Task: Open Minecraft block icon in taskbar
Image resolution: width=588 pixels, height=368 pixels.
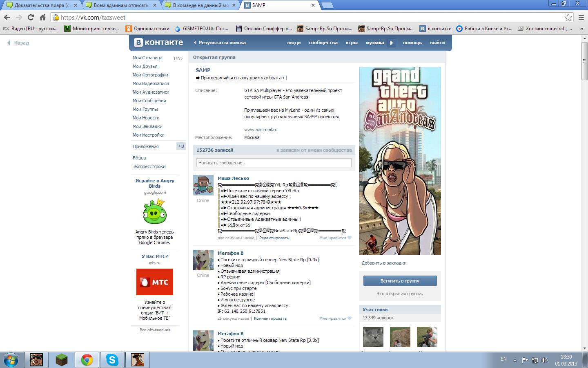Action: pyautogui.click(x=61, y=360)
